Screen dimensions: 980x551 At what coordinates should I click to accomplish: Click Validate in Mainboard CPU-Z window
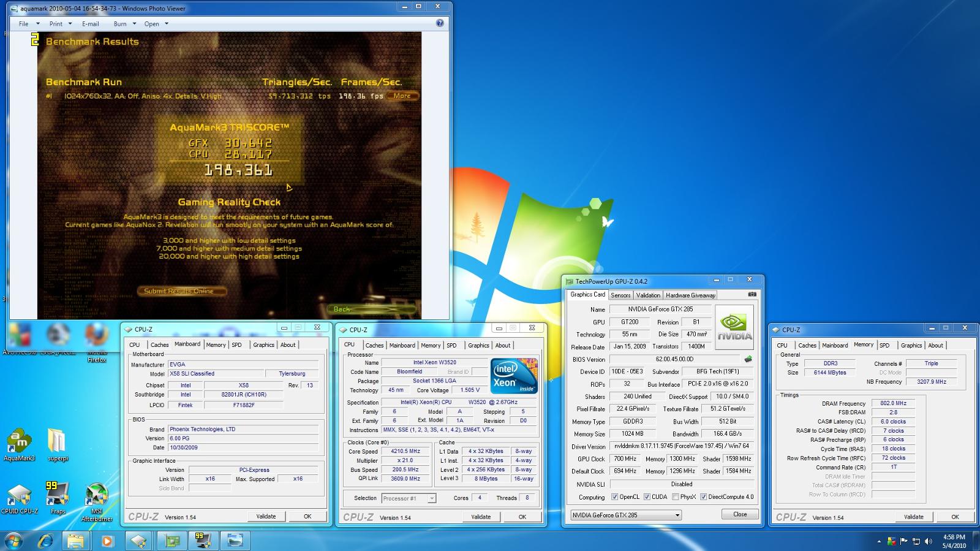pyautogui.click(x=266, y=516)
